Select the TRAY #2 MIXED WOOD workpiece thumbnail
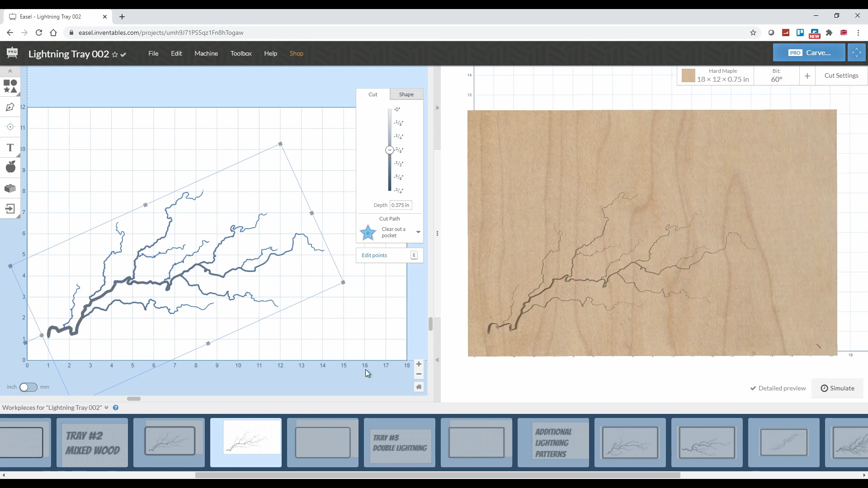Image resolution: width=868 pixels, height=488 pixels. [92, 442]
